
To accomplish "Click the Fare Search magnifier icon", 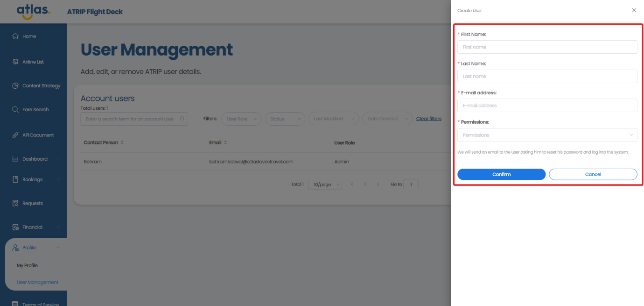I will pos(15,110).
